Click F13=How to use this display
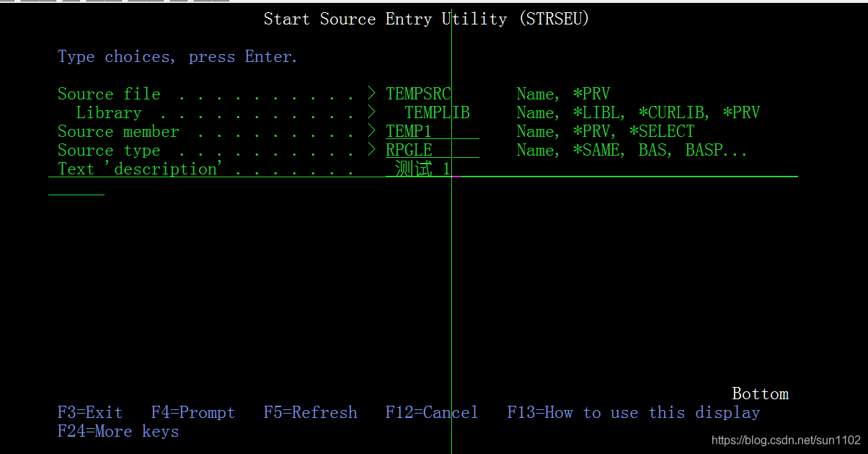 click(634, 413)
